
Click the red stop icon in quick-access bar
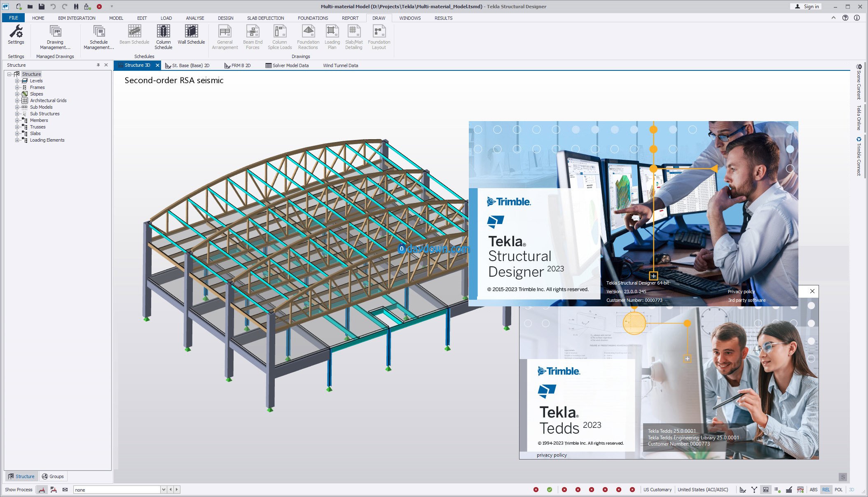99,7
